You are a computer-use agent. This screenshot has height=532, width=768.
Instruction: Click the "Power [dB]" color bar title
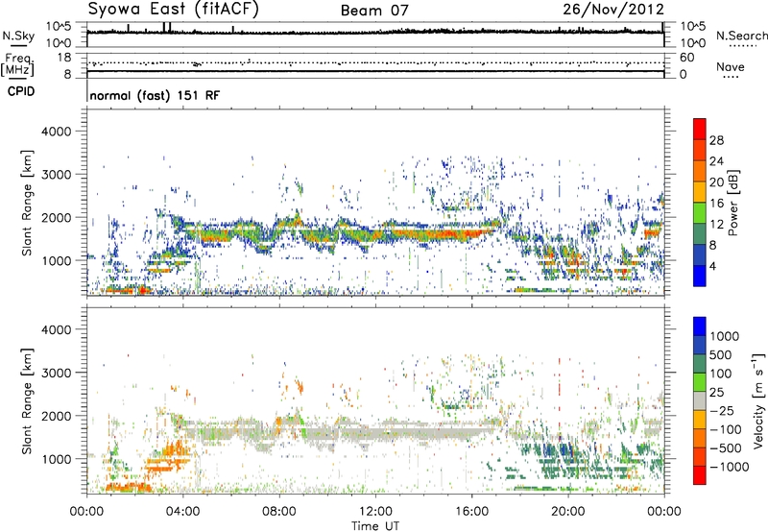coord(732,203)
